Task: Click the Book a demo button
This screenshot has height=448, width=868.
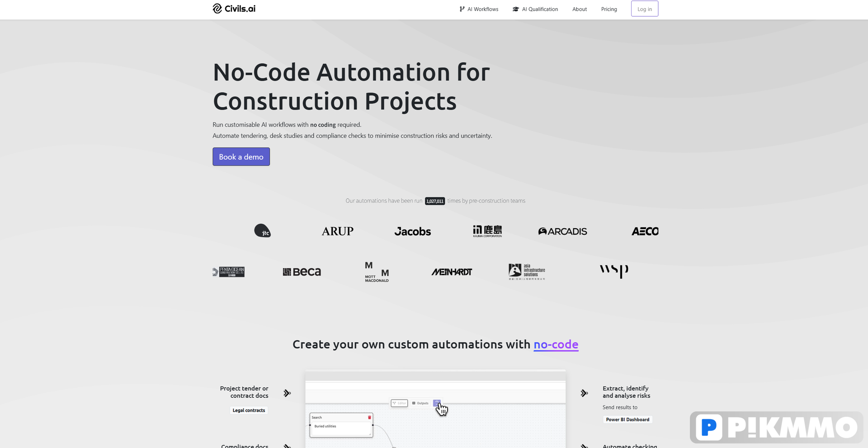Action: 241,157
